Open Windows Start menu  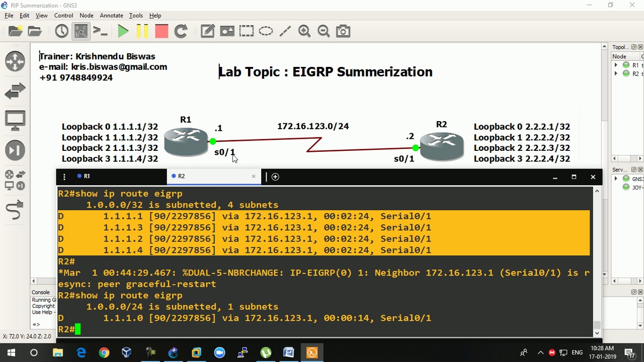click(11, 352)
